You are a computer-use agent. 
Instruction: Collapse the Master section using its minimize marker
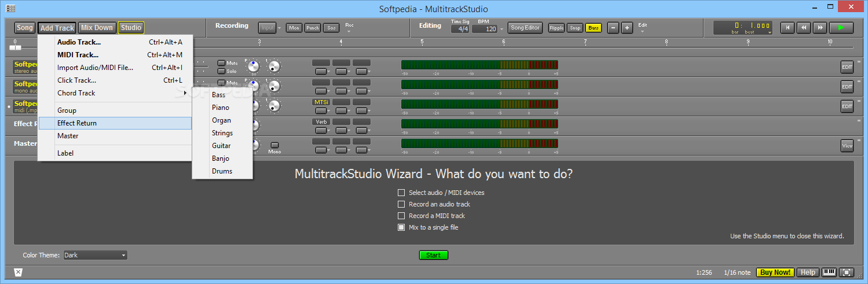click(x=859, y=141)
